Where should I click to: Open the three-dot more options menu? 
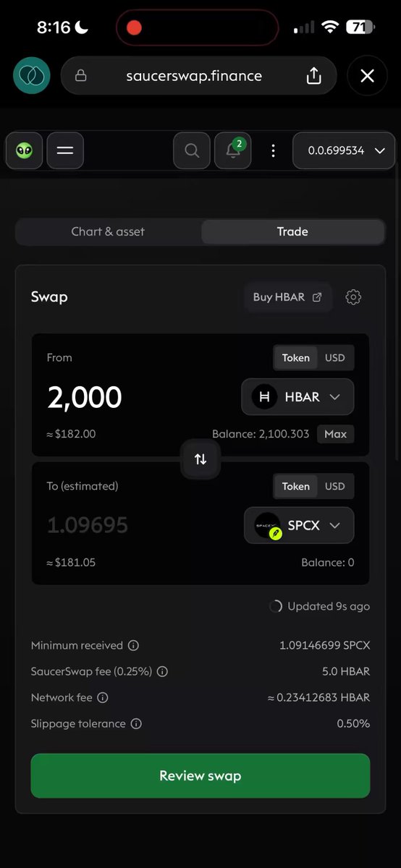click(273, 150)
